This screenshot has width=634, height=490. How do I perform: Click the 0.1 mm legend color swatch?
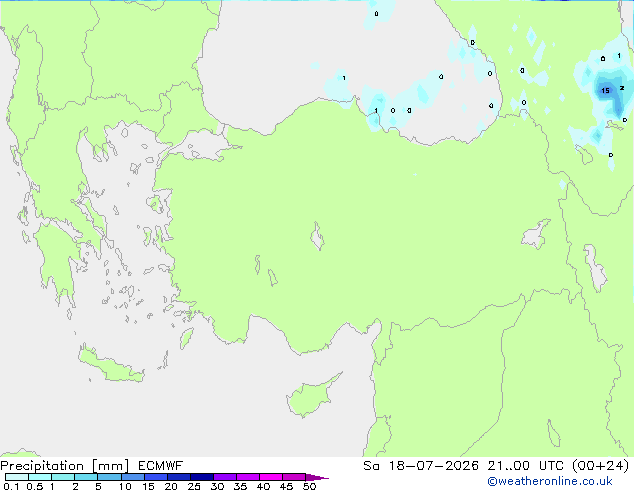[x=17, y=477]
